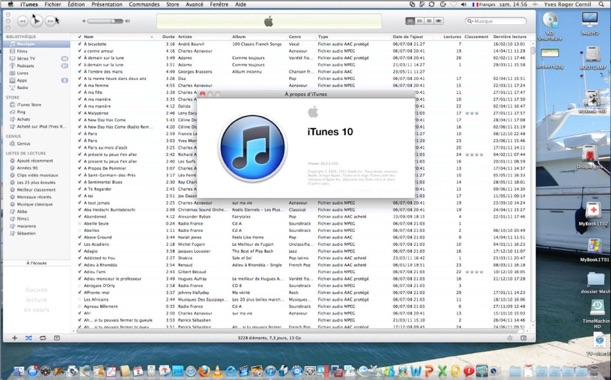Switch to grid view
The image size is (611, 380).
pyautogui.click(x=429, y=21)
